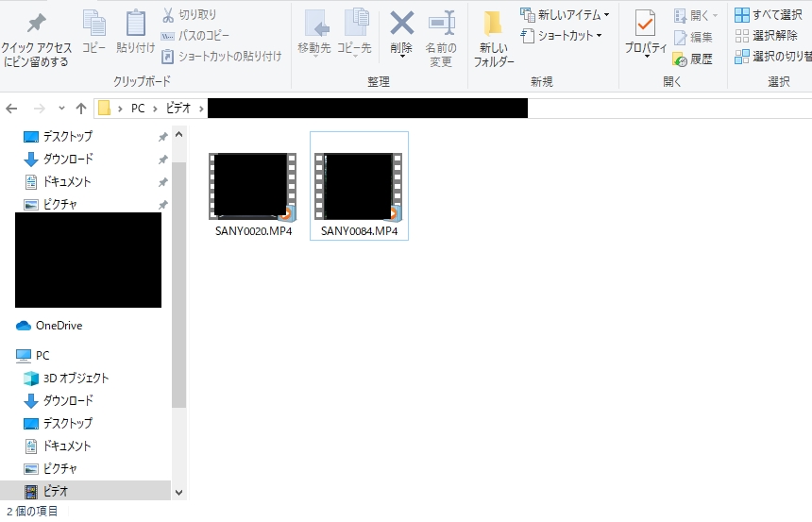The height and width of the screenshot is (522, 812).
Task: Open ピクチャ under PC
Action: tap(59, 469)
